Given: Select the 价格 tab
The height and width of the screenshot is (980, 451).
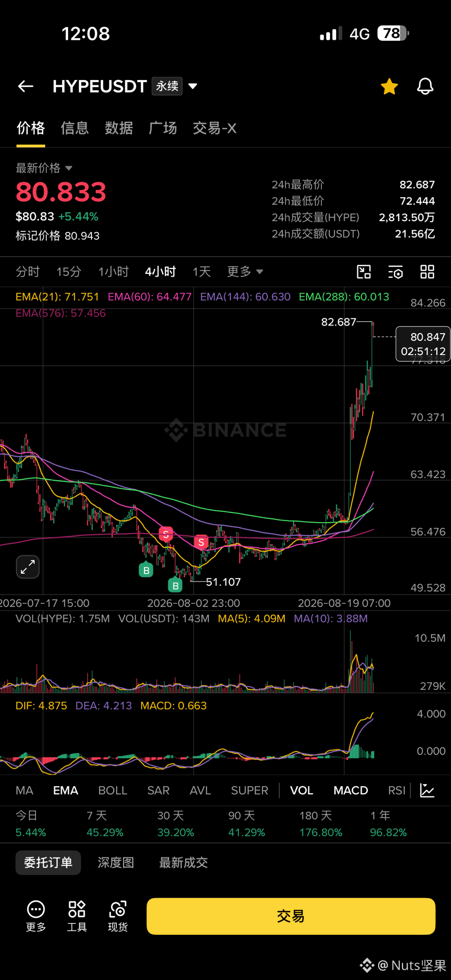Looking at the screenshot, I should coord(31,128).
